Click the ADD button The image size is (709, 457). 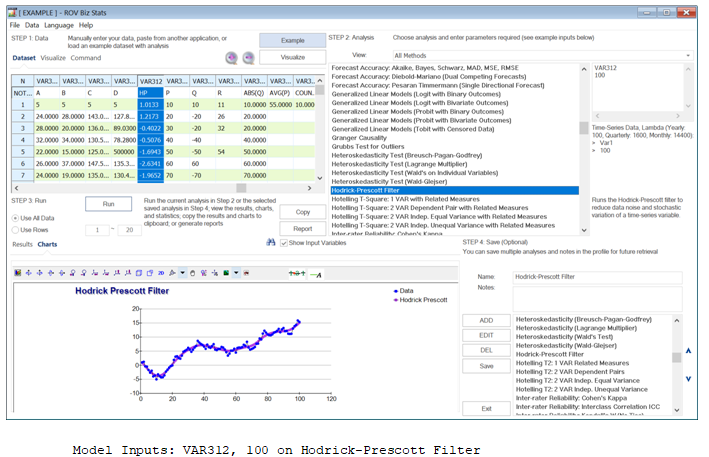pyautogui.click(x=486, y=320)
